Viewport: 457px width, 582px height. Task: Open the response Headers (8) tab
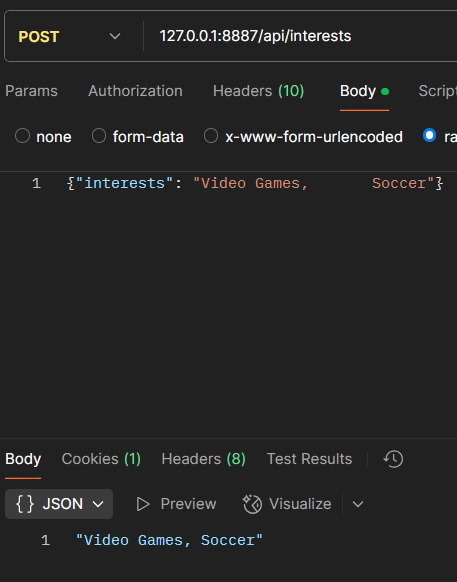click(x=203, y=459)
